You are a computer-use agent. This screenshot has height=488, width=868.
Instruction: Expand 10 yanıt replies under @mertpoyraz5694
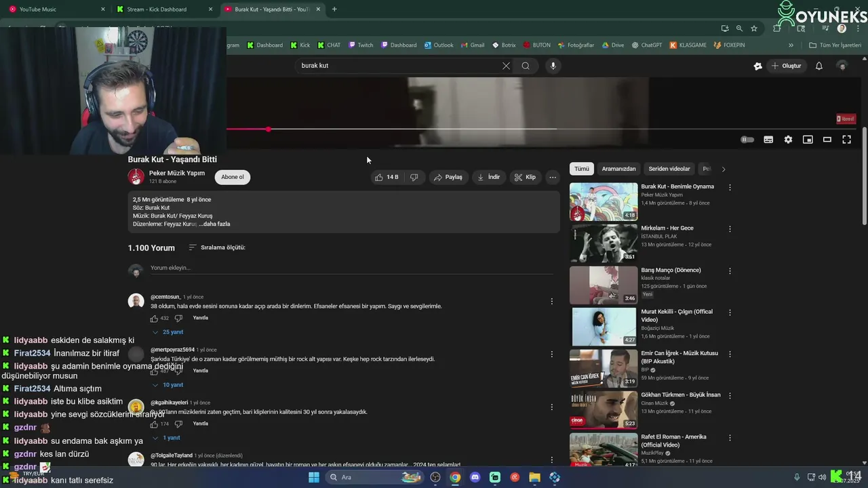167,385
